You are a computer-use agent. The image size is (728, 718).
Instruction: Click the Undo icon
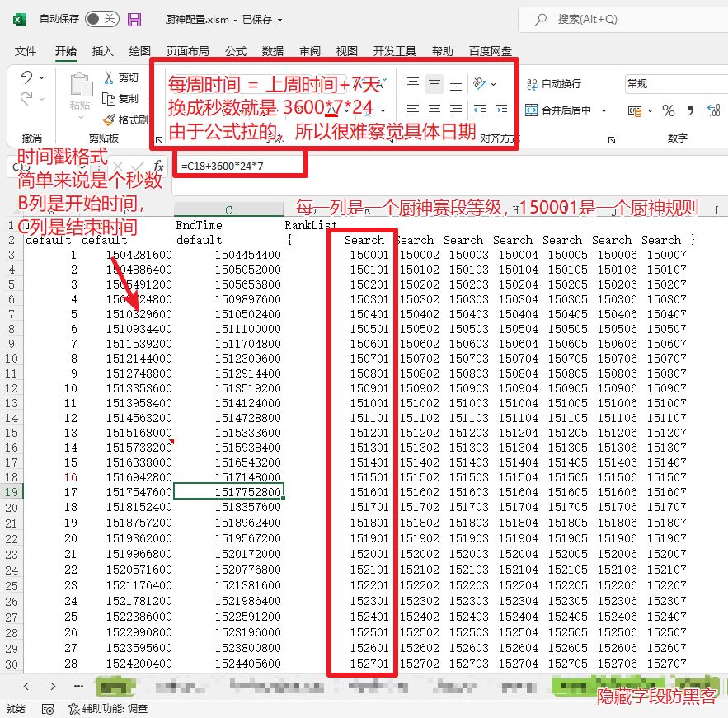(x=26, y=77)
